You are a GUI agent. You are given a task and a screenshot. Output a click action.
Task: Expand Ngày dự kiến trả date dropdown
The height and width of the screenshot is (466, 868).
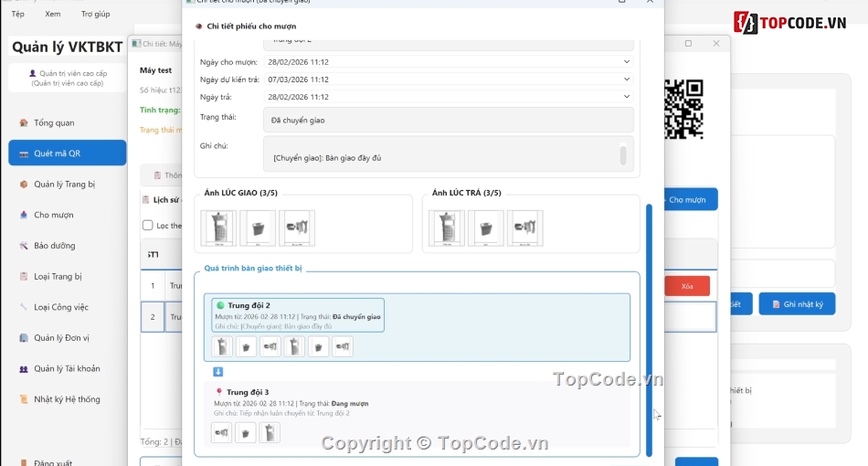(627, 79)
